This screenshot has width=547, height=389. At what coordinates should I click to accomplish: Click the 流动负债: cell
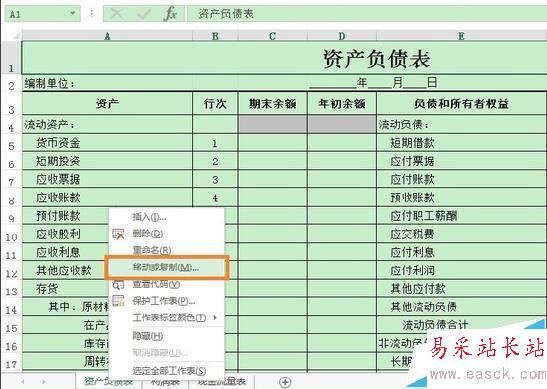pyautogui.click(x=462, y=125)
